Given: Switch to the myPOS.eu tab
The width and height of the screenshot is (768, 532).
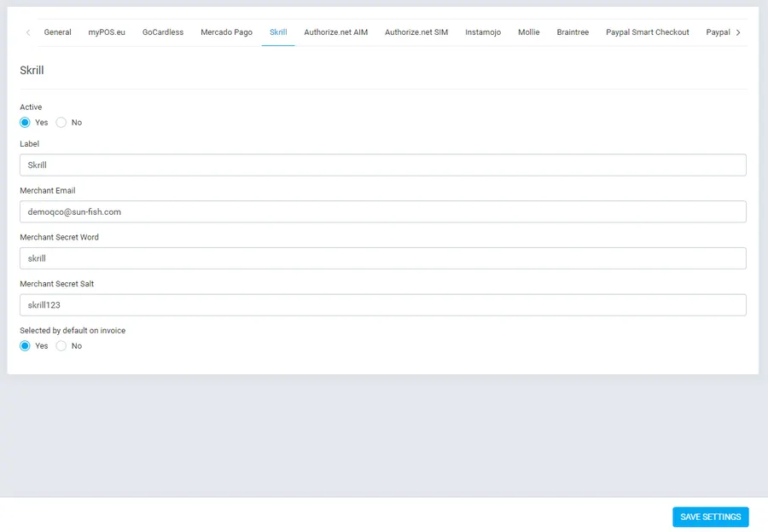Looking at the screenshot, I should coord(107,32).
